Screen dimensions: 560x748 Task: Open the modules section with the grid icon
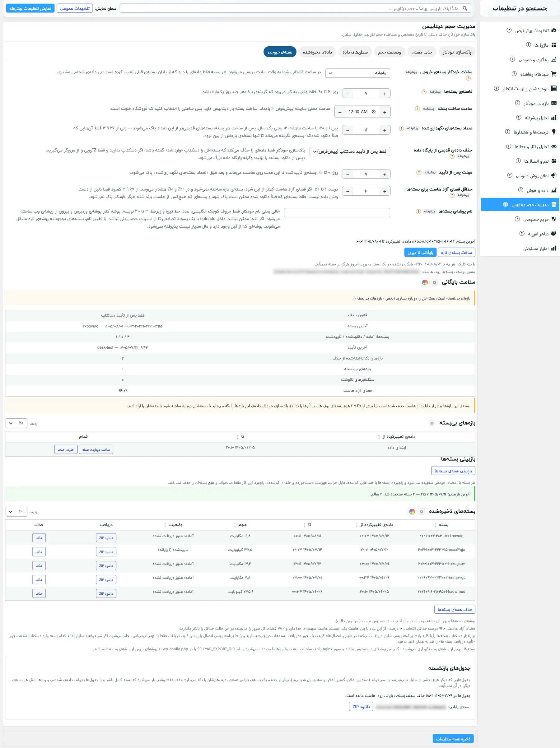pyautogui.click(x=541, y=45)
